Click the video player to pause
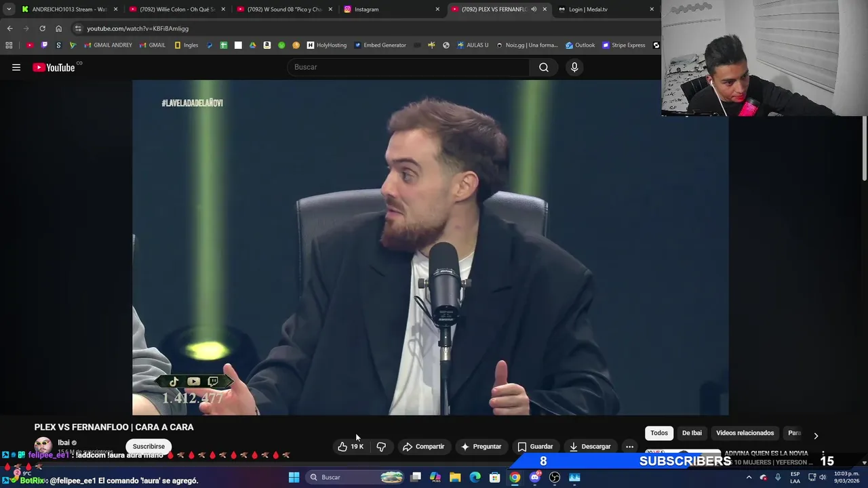 431,247
